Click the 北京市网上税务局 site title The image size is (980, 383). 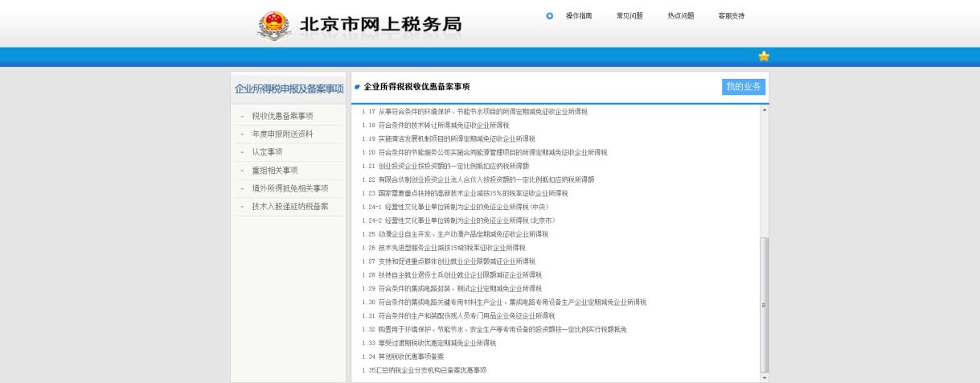click(380, 25)
